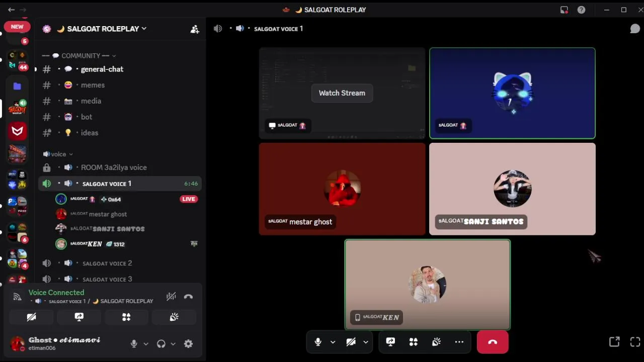This screenshot has height=362, width=644.
Task: Open the red shield server icon
Action: click(x=17, y=131)
